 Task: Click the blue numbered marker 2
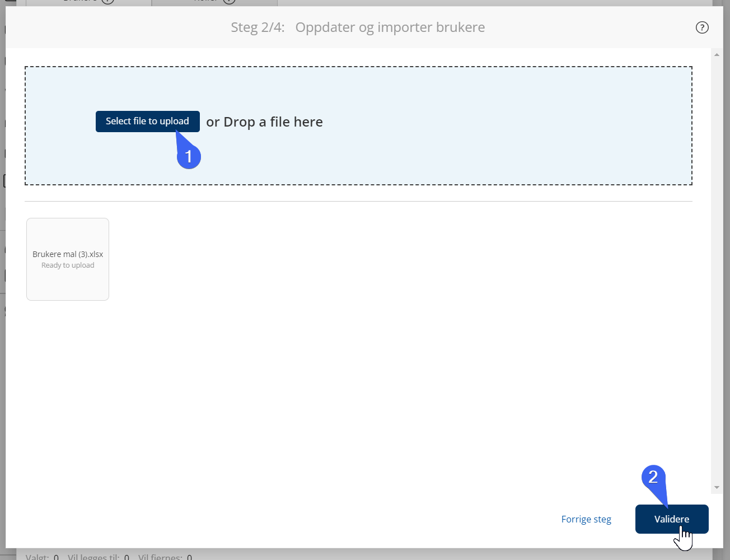click(x=653, y=477)
